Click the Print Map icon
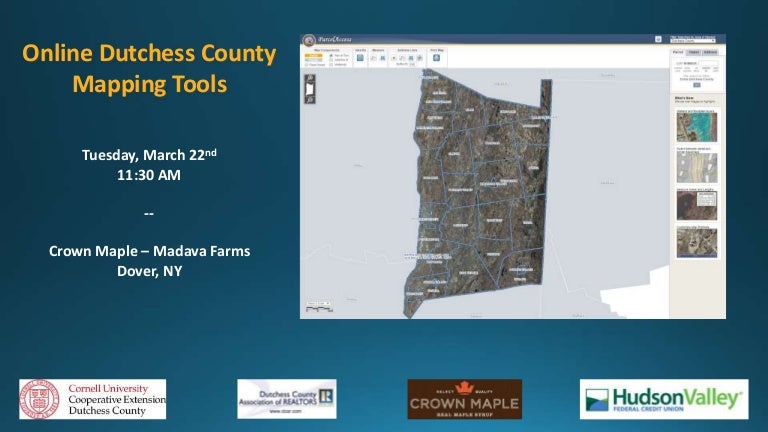Screen dimensions: 768x432 pyautogui.click(x=437, y=58)
